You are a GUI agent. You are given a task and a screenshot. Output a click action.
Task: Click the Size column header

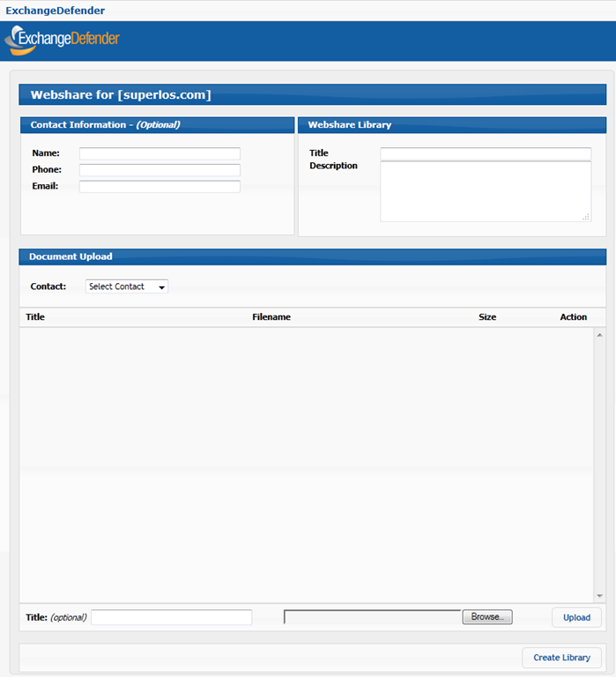(487, 317)
